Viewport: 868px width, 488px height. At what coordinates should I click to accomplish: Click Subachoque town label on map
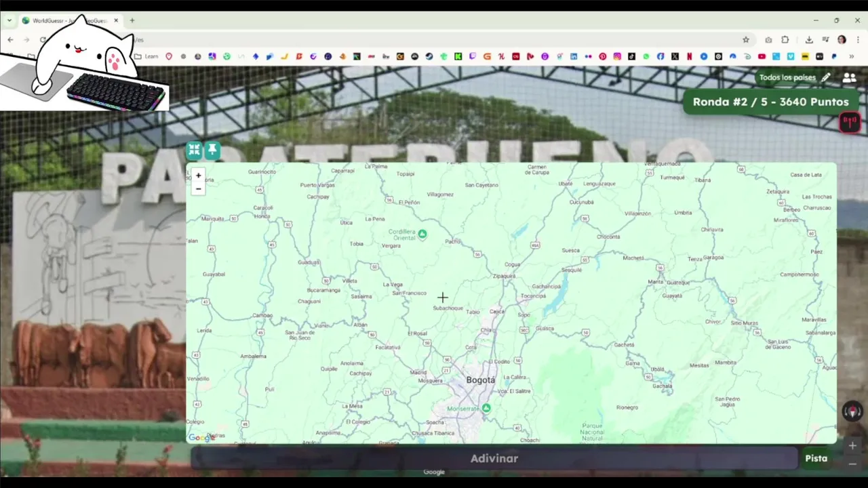tap(448, 308)
